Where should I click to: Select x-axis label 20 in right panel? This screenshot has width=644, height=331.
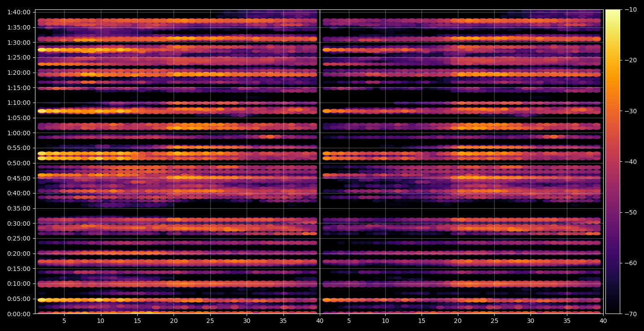(x=458, y=321)
